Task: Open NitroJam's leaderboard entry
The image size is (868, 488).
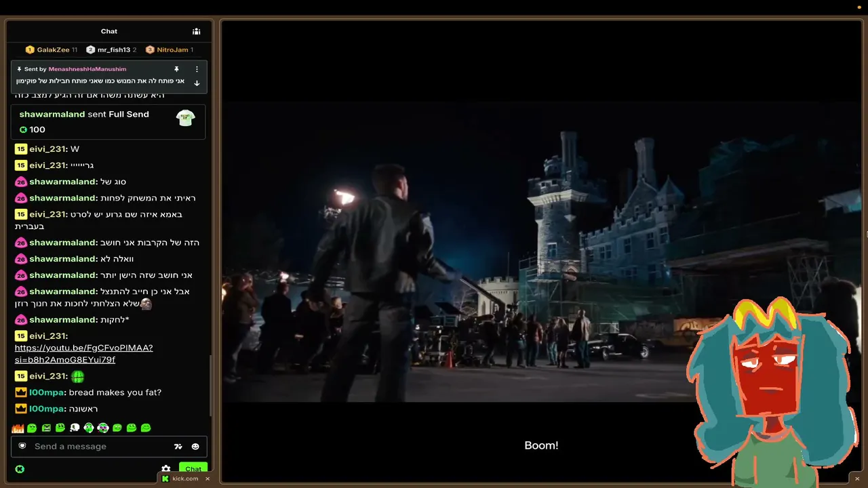Action: [x=170, y=49]
